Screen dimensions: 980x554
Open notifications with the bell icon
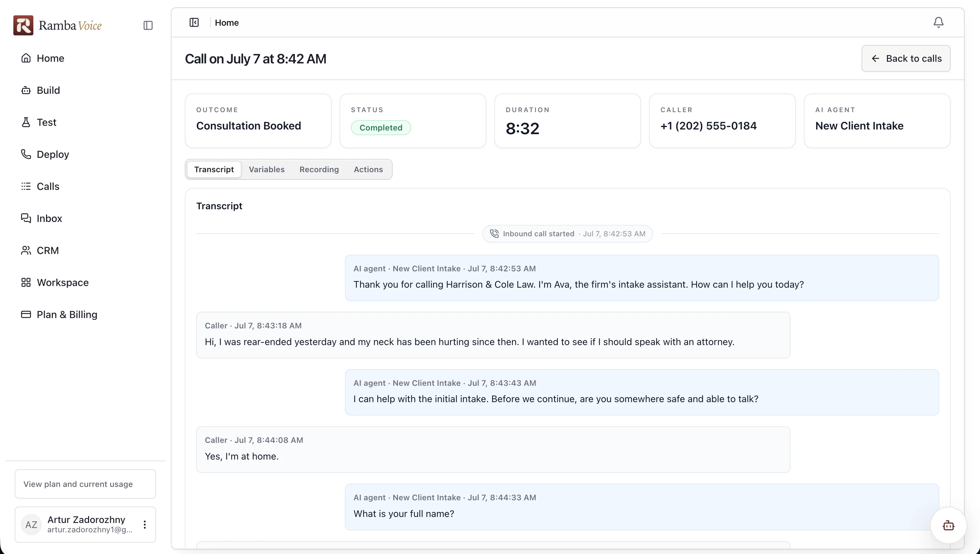coord(938,22)
